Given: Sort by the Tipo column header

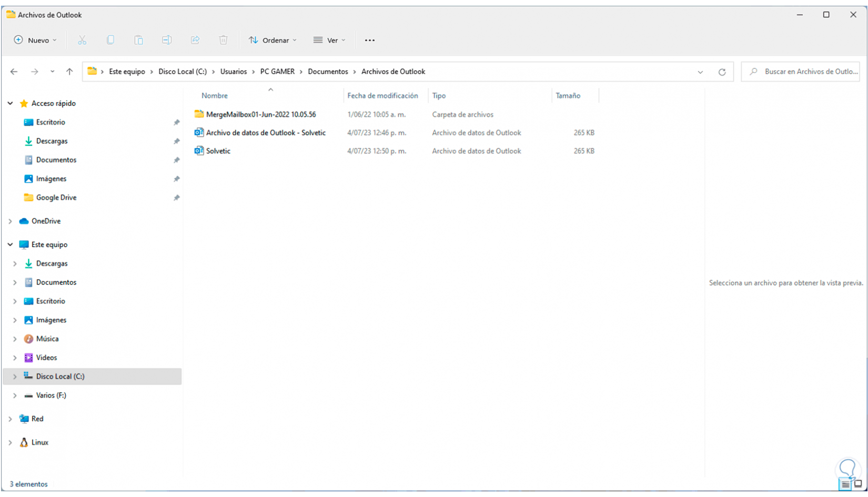Looking at the screenshot, I should 439,96.
